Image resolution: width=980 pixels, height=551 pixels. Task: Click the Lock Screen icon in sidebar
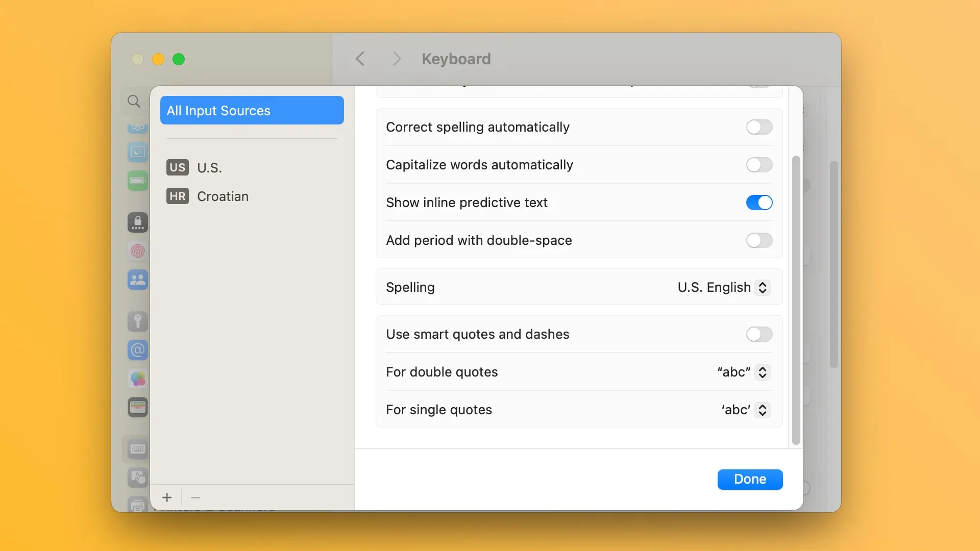pos(138,222)
